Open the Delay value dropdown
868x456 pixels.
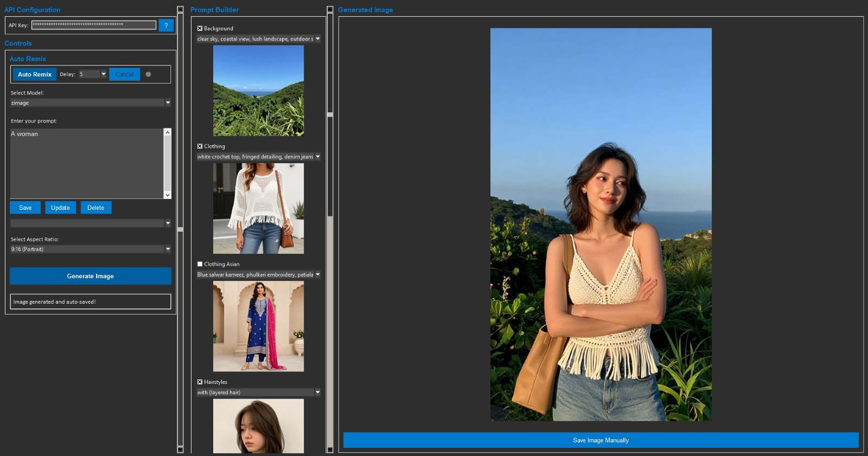point(103,74)
